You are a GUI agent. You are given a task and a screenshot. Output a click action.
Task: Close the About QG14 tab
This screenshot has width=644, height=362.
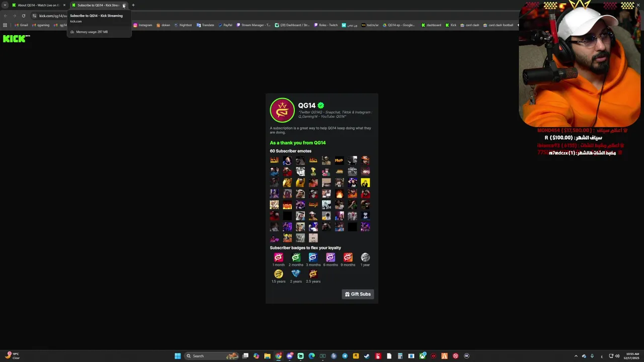pos(64,5)
